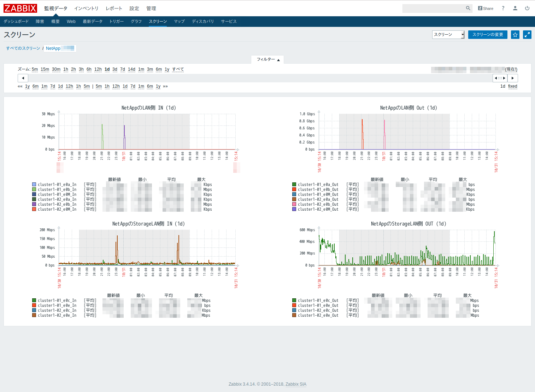
Task: Click the ZABBIX logo
Action: click(x=20, y=8)
